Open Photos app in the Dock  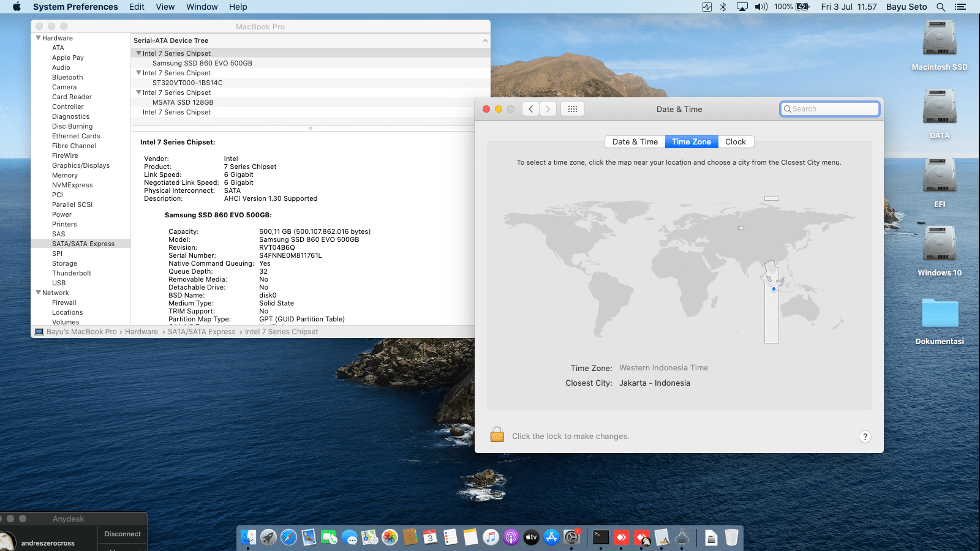click(x=390, y=538)
